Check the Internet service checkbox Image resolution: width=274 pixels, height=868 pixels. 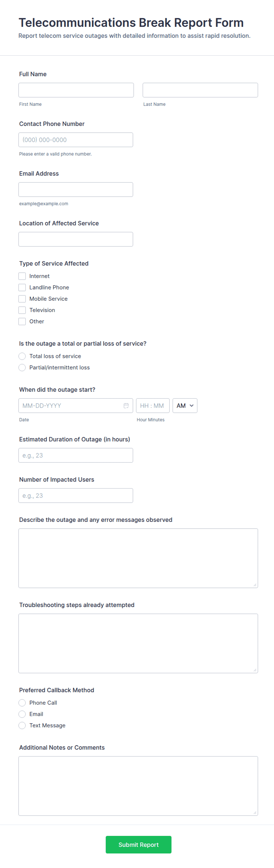click(22, 276)
